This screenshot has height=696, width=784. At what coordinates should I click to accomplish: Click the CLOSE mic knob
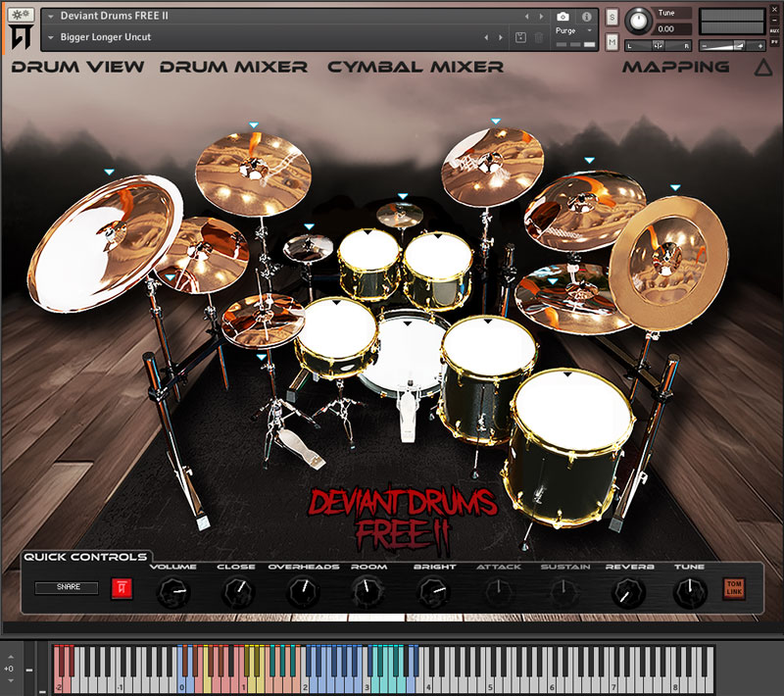tap(237, 592)
